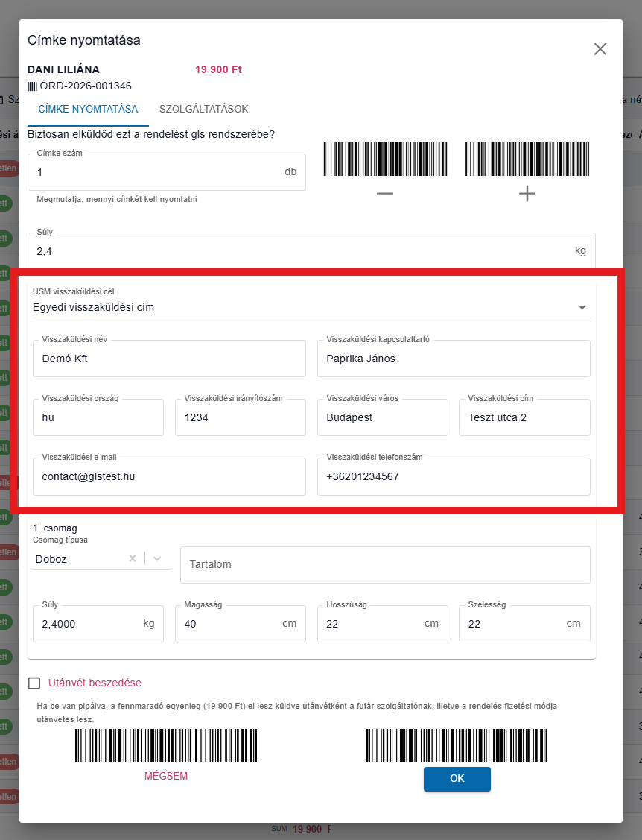Click the Tartalom input field
Screen dimensions: 642x840
(x=385, y=565)
